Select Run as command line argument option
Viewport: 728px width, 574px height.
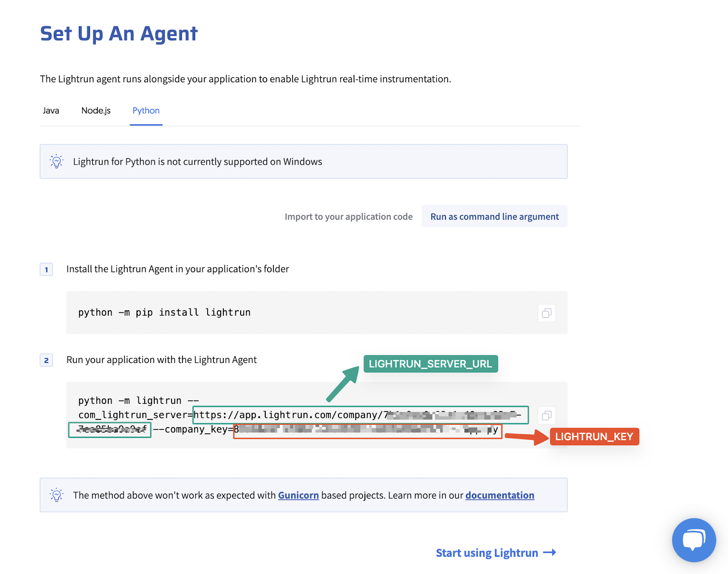coord(495,217)
